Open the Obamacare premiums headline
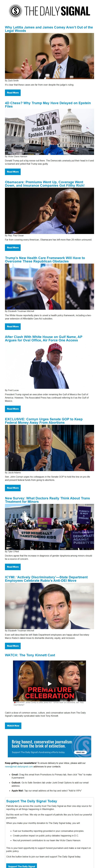 tap(45, 184)
